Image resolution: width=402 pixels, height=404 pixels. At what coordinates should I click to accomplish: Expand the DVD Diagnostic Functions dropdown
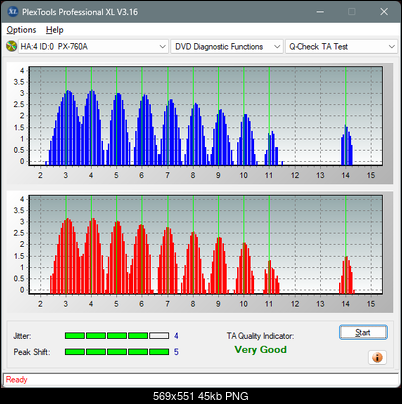(x=227, y=47)
